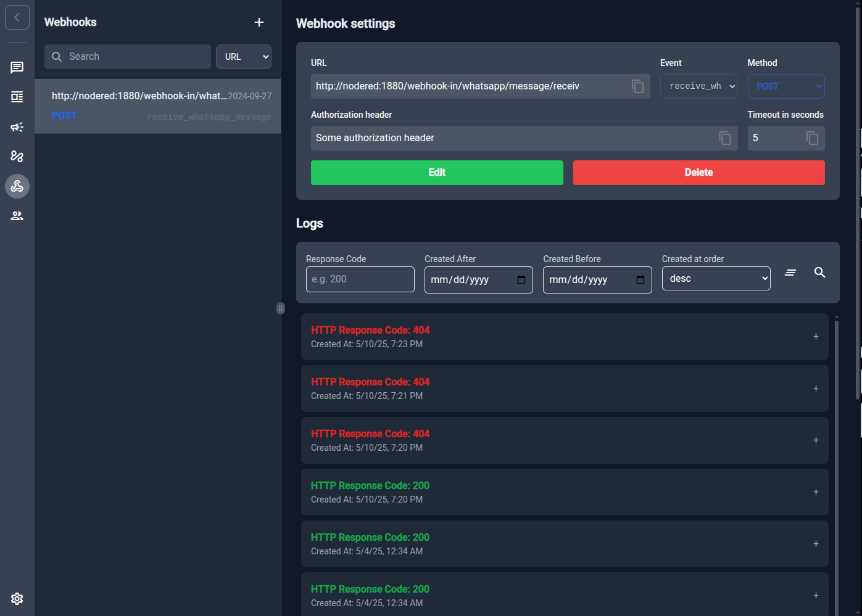This screenshot has width=862, height=616.
Task: Open the URL search type dropdown
Action: (243, 56)
